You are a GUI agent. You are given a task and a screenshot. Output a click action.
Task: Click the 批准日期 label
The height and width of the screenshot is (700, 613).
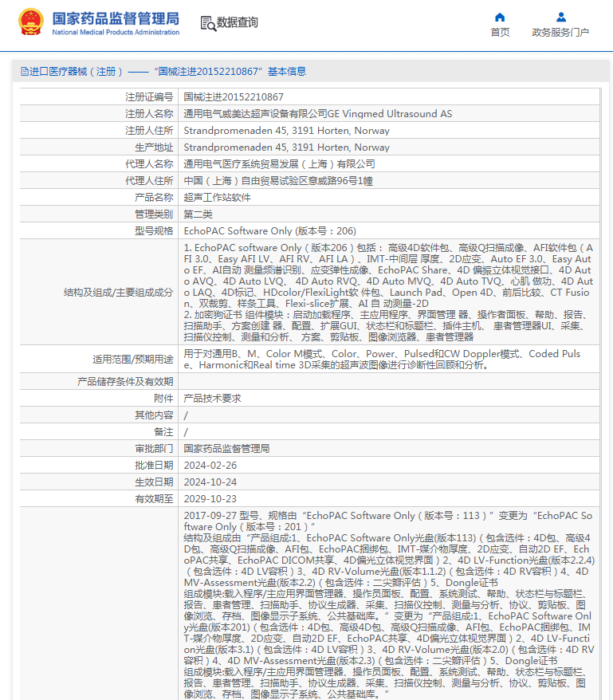click(x=154, y=465)
